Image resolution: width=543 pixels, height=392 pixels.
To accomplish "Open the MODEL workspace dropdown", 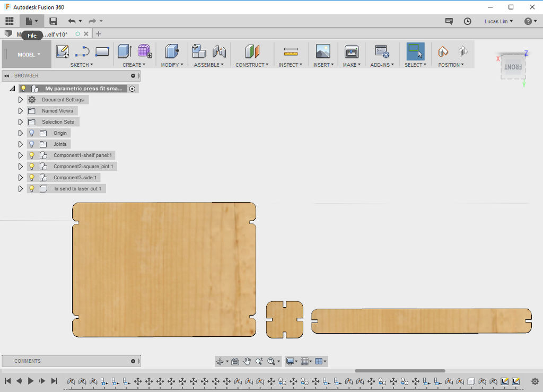I will pos(29,55).
